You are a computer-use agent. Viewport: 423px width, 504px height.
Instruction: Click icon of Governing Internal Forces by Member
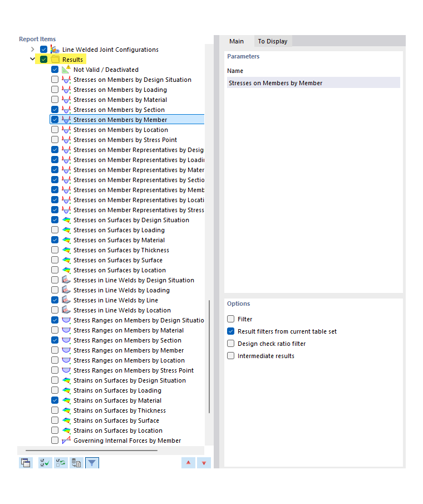(x=66, y=441)
